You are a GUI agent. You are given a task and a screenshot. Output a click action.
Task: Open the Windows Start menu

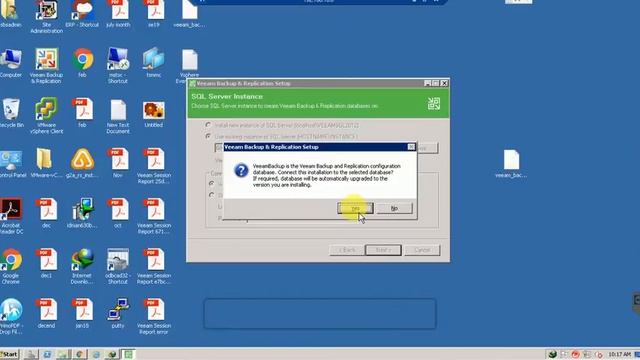click(x=9, y=354)
